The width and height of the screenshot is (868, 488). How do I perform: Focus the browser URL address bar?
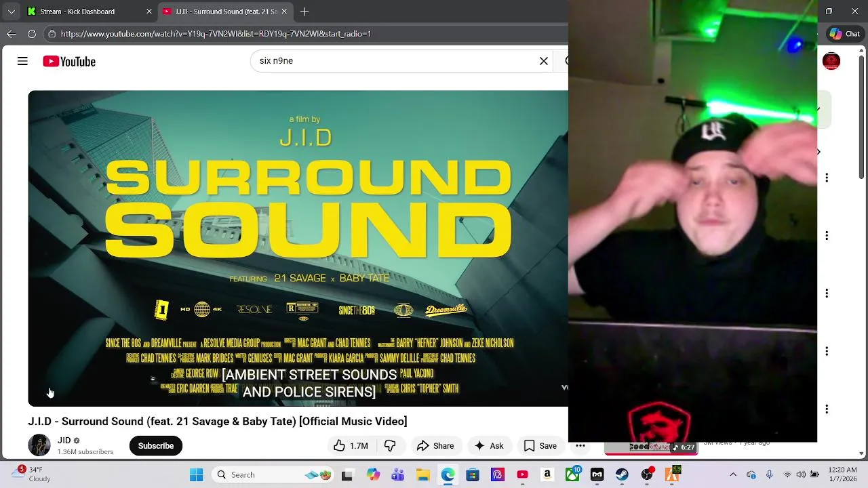click(305, 34)
